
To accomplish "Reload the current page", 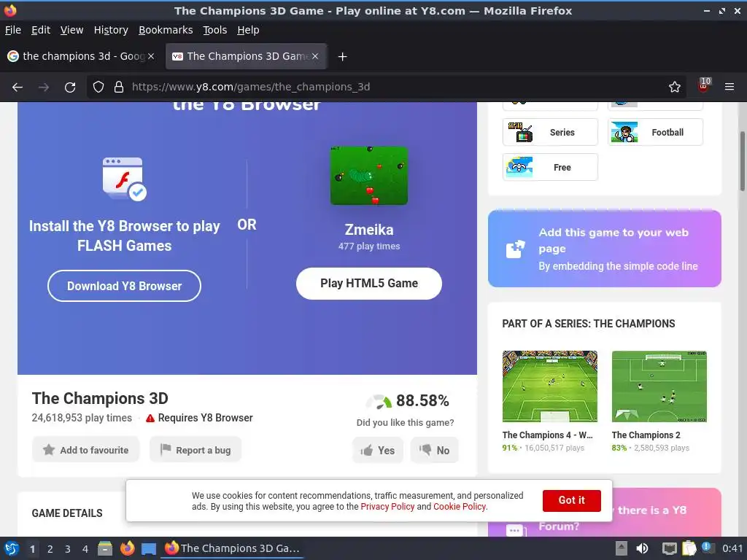I will (x=70, y=87).
